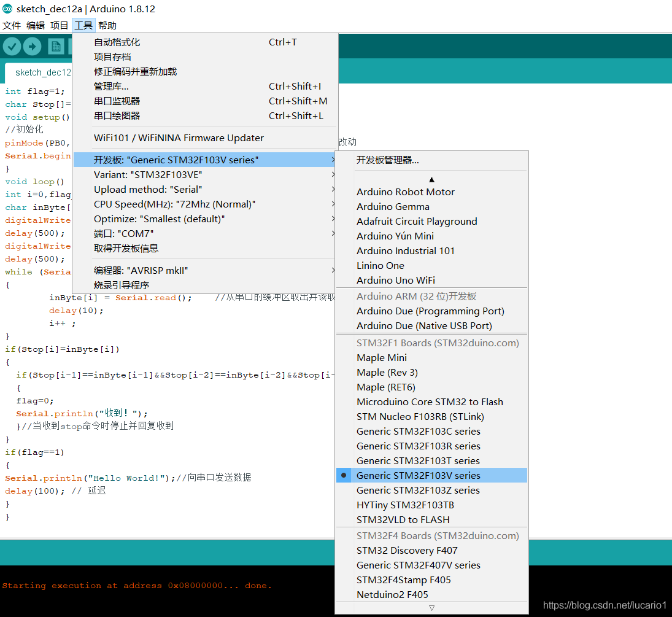Open 串口监视器 serial monitor
Viewport: 672px width, 617px height.
click(205, 101)
